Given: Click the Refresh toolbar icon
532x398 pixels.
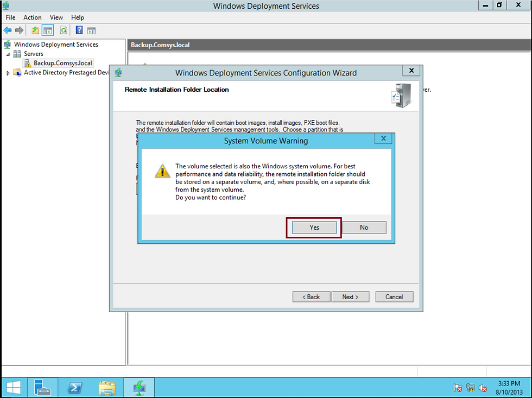Looking at the screenshot, I should [64, 30].
